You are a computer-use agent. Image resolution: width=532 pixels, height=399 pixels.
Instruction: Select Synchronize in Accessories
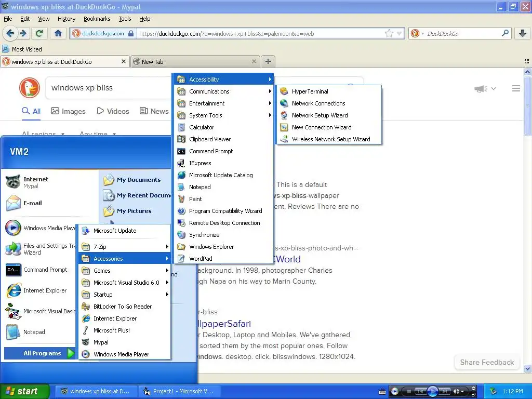[x=224, y=235]
